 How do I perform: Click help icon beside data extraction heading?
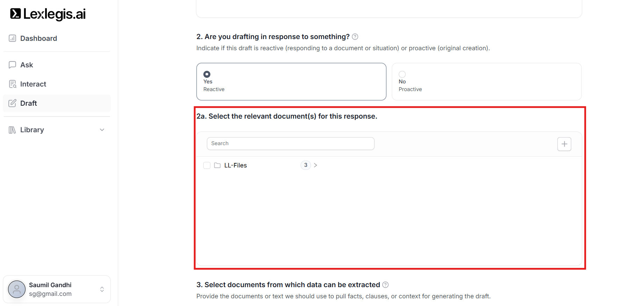pyautogui.click(x=385, y=285)
